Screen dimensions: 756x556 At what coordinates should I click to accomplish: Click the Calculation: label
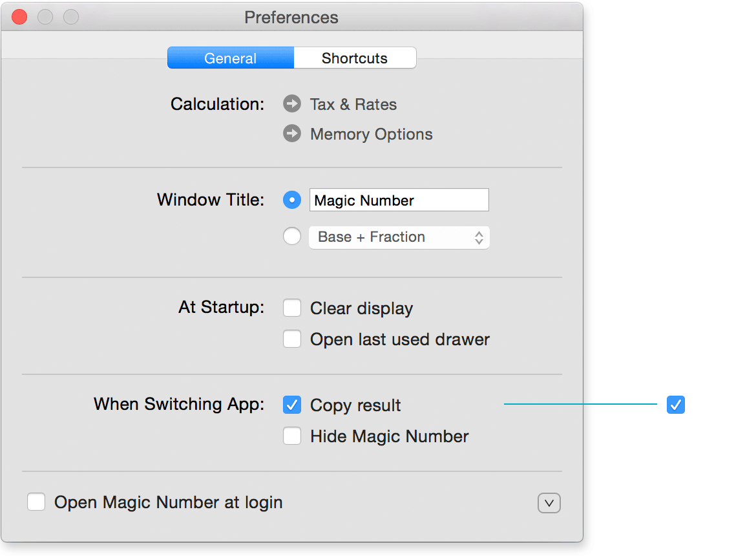point(218,103)
